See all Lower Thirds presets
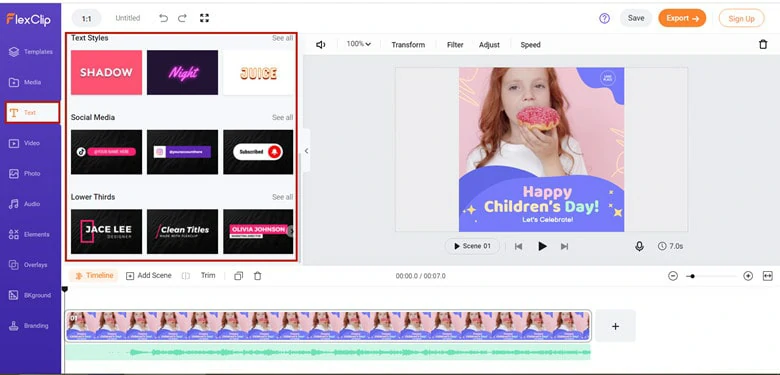This screenshot has width=780, height=375. click(x=282, y=197)
